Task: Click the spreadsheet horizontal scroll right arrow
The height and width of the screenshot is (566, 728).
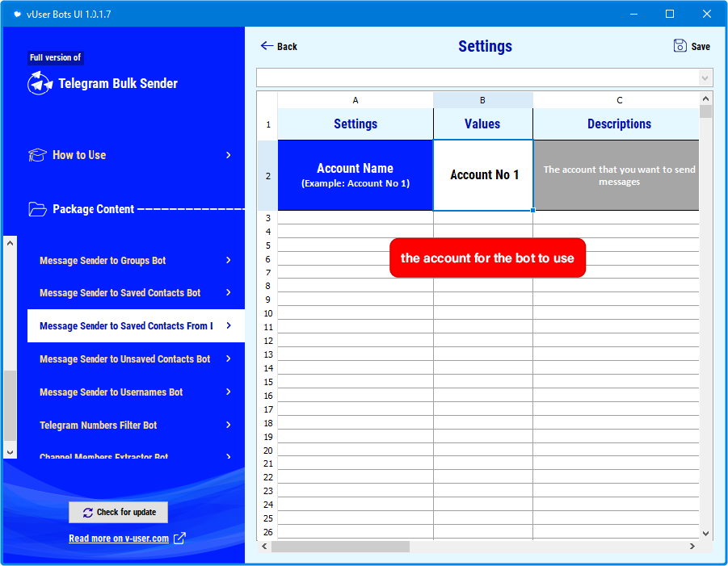Action: point(692,547)
